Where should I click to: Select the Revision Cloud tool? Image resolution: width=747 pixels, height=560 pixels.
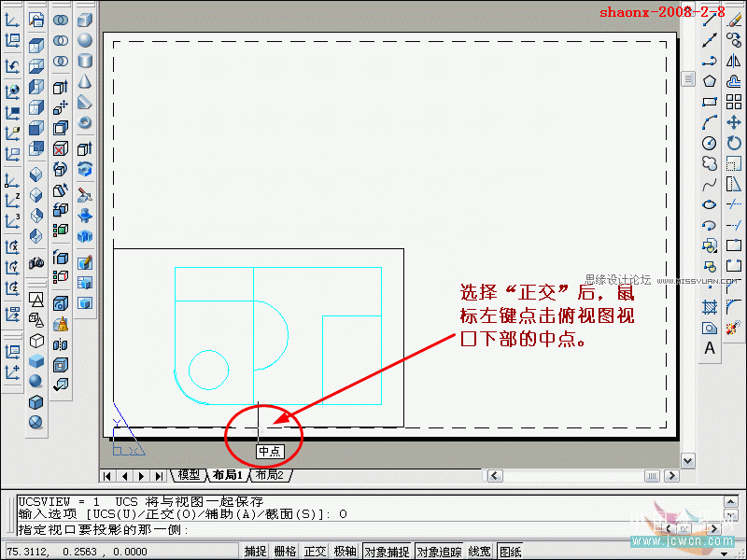710,163
